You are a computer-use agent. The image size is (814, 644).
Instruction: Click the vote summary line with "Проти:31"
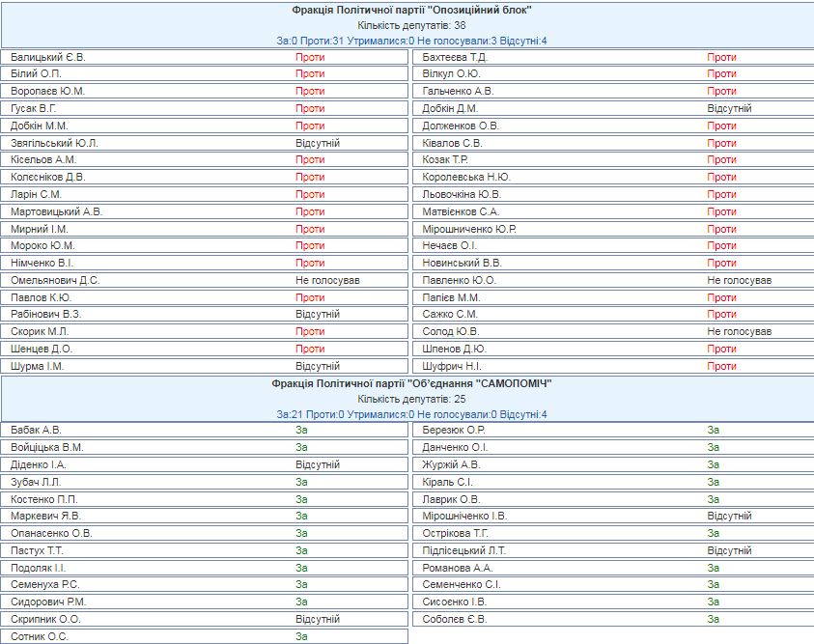412,41
